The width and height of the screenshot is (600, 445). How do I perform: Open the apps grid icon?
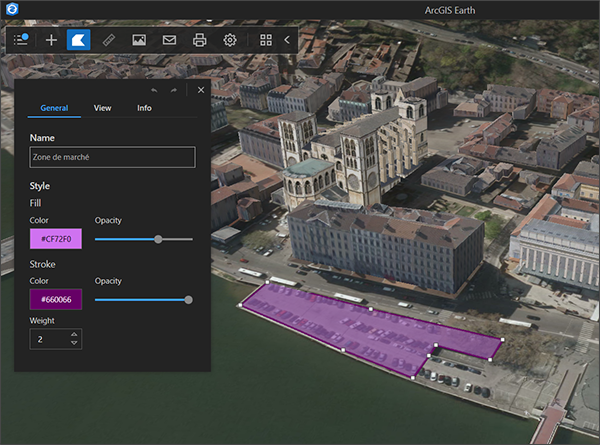[x=266, y=40]
